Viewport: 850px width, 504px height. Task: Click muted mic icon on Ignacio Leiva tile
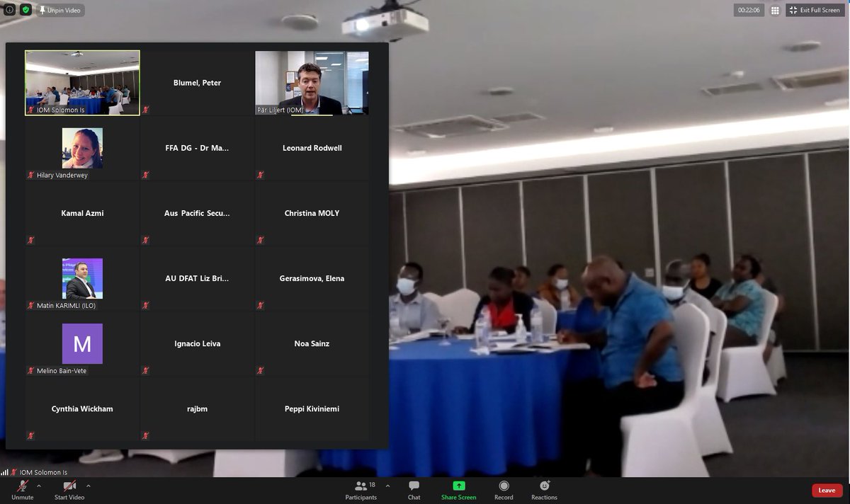click(x=146, y=370)
